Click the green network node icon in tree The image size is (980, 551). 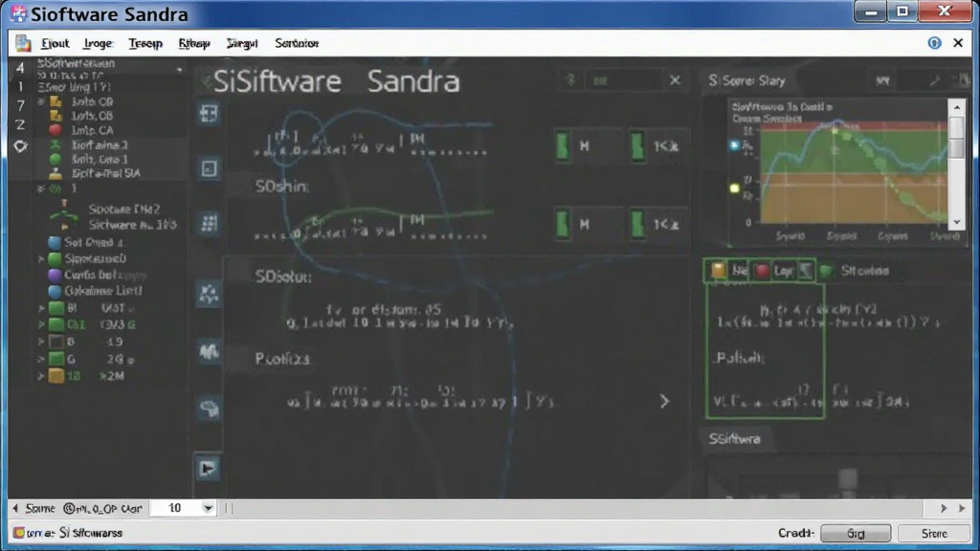pyautogui.click(x=64, y=215)
